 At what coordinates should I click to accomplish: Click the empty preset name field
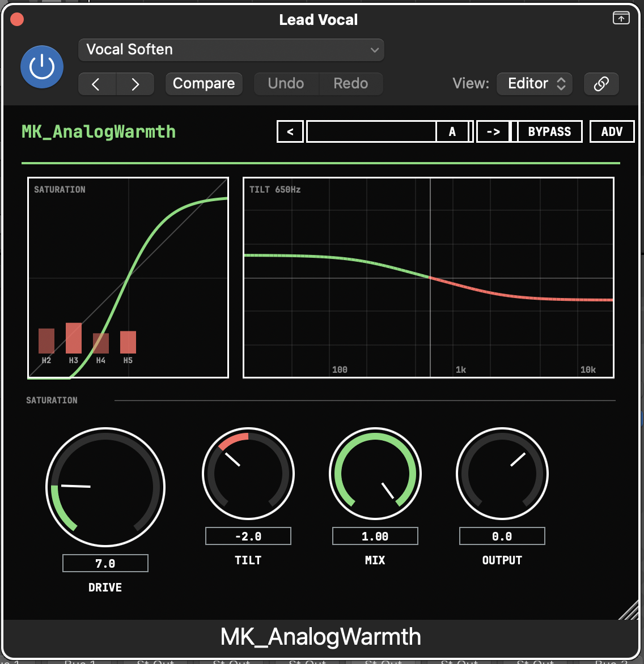[x=371, y=131]
